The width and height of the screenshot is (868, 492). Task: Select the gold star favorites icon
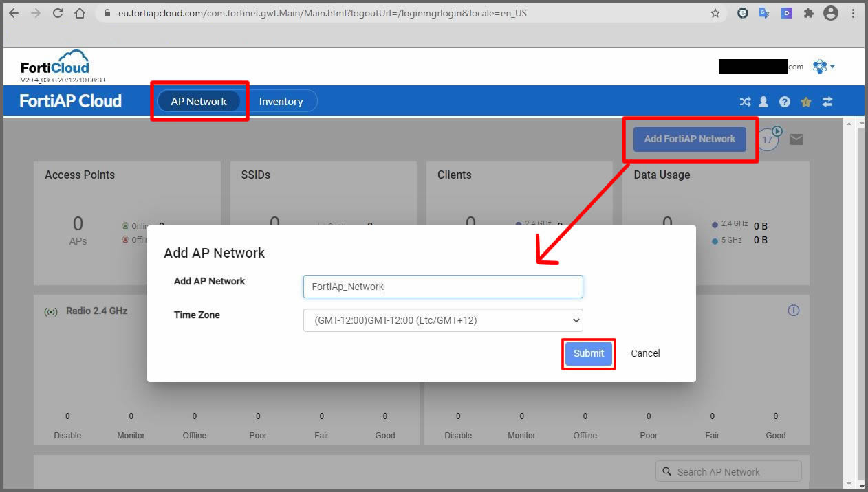[805, 101]
